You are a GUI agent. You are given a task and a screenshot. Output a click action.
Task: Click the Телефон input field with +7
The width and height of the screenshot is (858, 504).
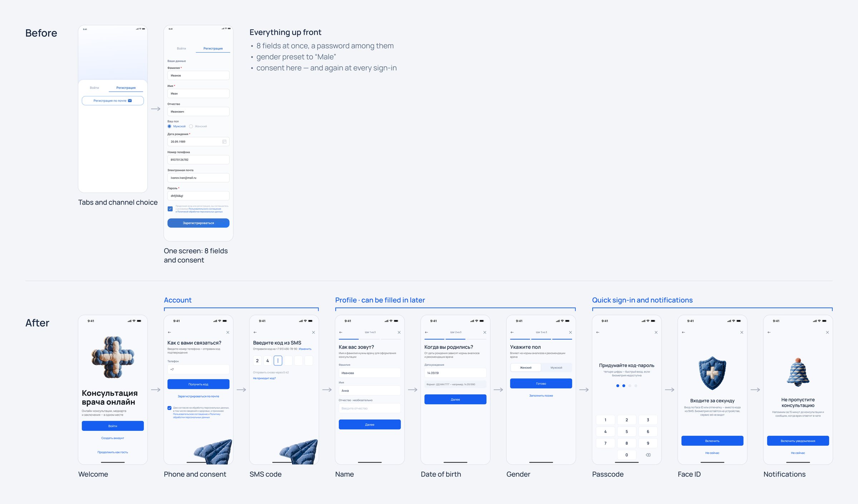[198, 369]
